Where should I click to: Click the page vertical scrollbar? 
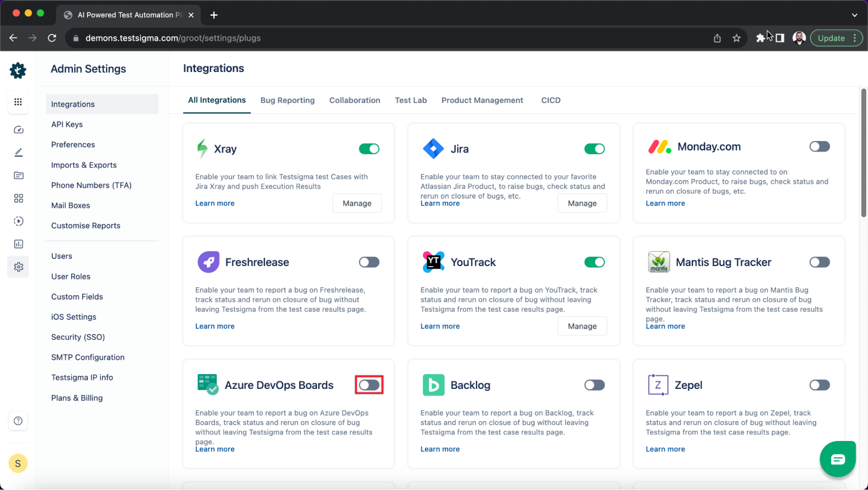pos(863,152)
